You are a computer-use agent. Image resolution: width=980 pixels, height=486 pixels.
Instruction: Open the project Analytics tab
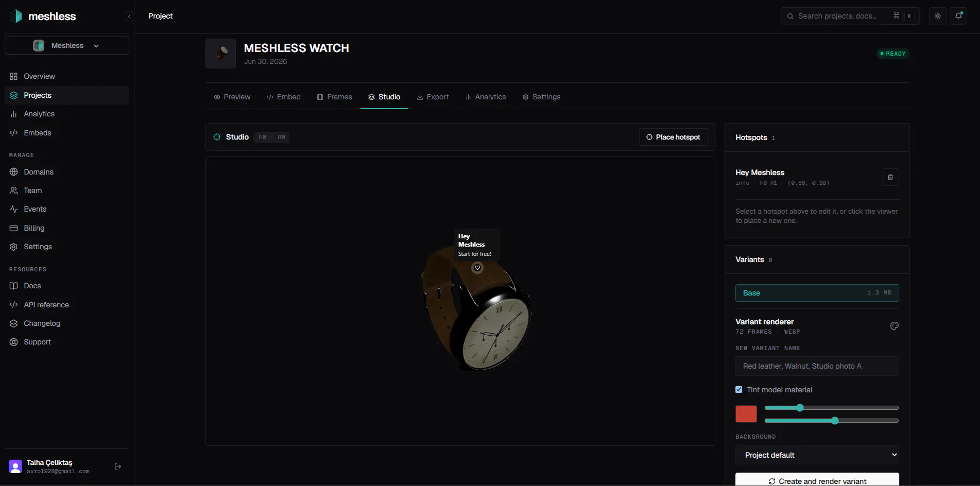(x=486, y=97)
